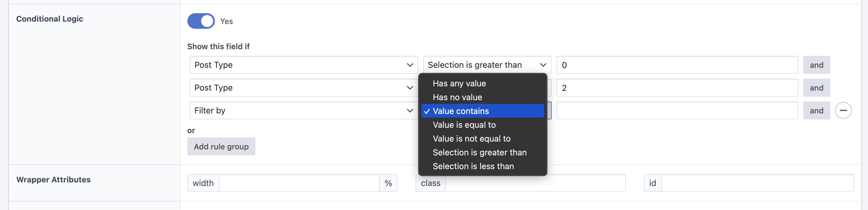
Task: Click the width input in Wrapper Attributes
Action: point(300,183)
